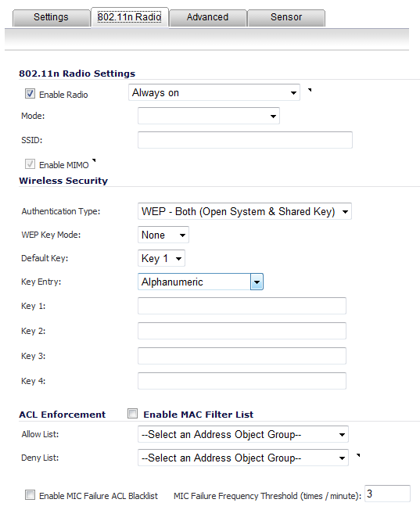Click the SSID input field

[245, 140]
